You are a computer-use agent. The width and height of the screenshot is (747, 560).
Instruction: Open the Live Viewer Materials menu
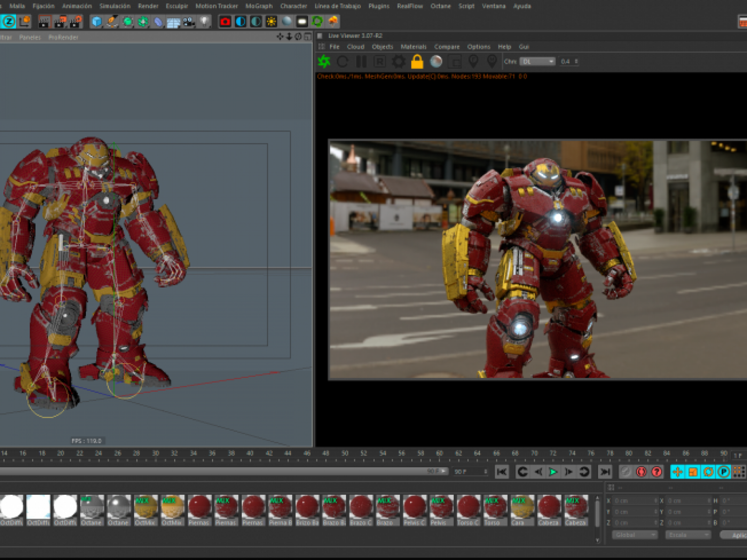(414, 47)
